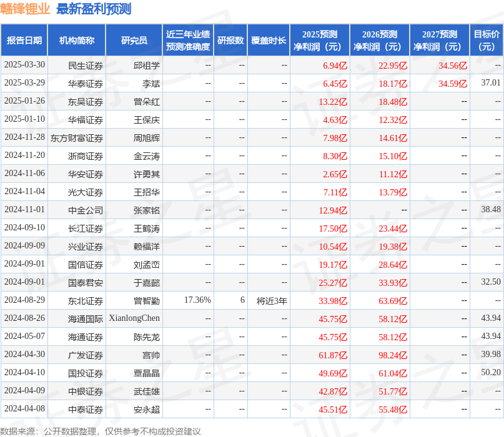This screenshot has width=504, height=437.
Task: Select the 机构简称 column header
Action: [x=76, y=40]
